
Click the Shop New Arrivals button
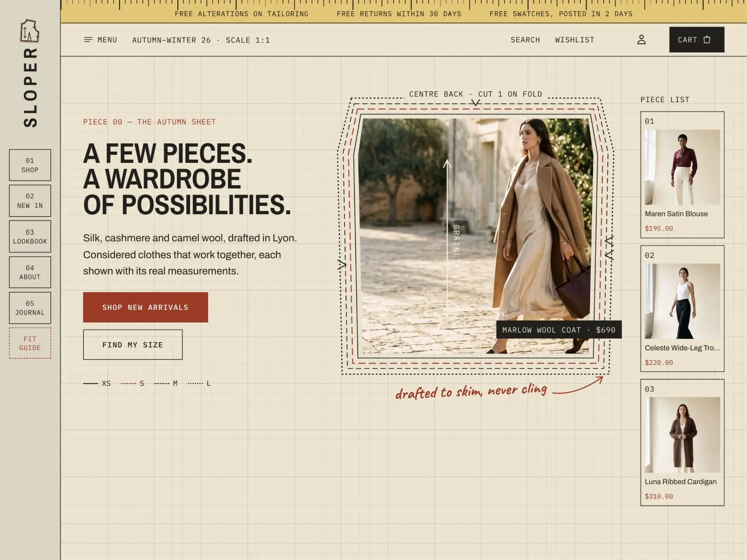[x=146, y=307]
